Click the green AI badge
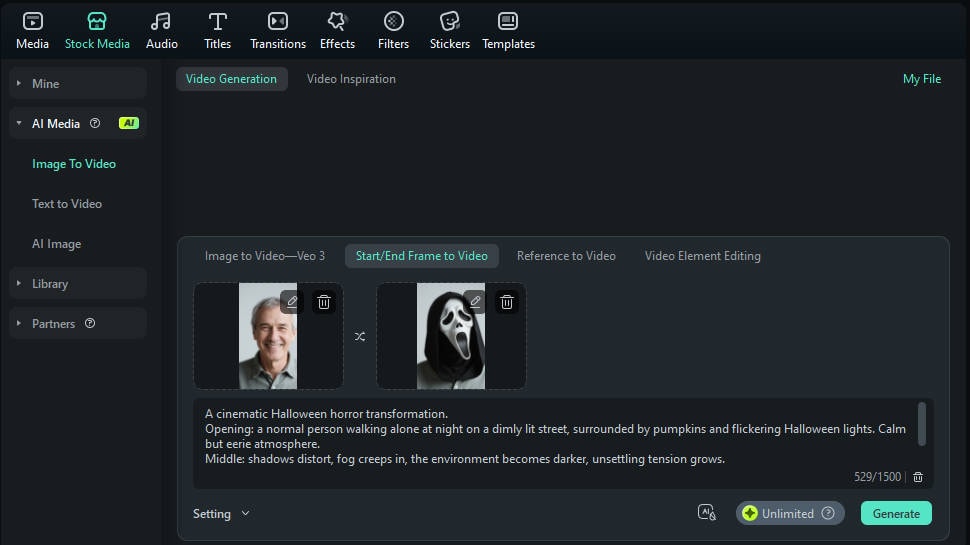The height and width of the screenshot is (545, 970). tap(129, 123)
